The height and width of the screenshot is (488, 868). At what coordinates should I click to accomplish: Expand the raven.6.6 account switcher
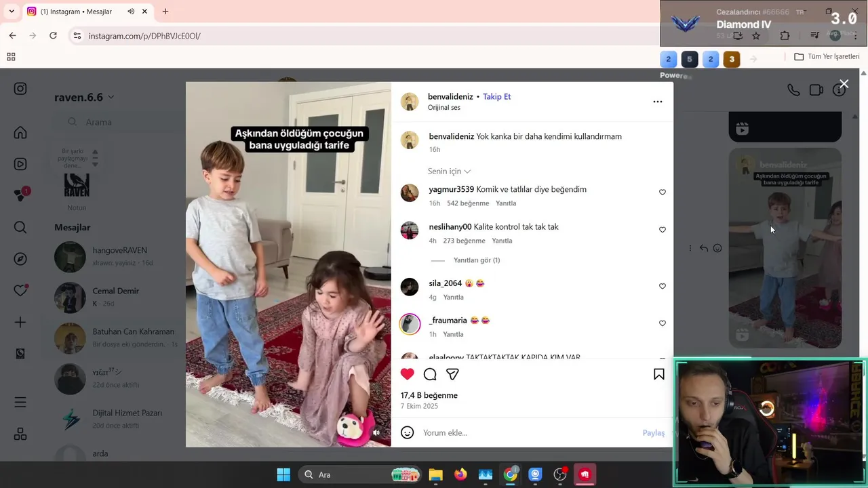84,97
